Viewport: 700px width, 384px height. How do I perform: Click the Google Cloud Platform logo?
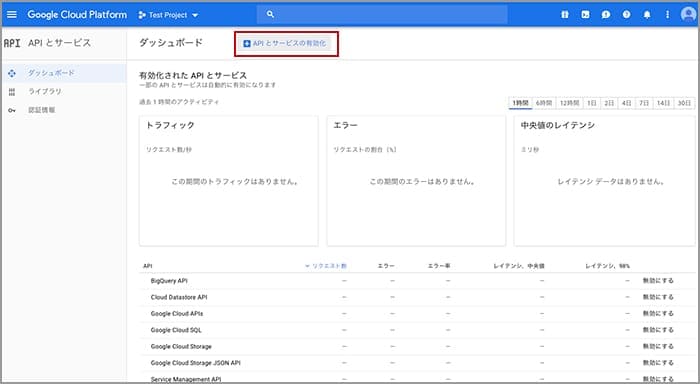[x=77, y=15]
